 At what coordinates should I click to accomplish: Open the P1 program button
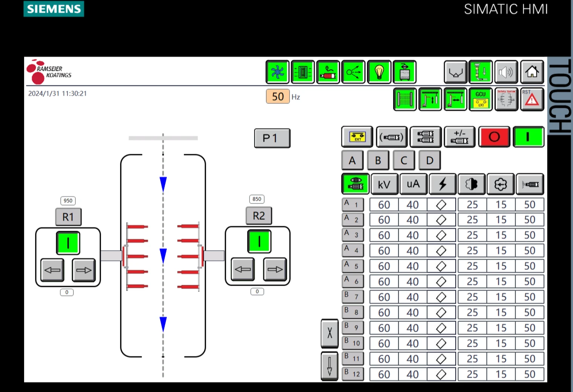click(x=272, y=138)
